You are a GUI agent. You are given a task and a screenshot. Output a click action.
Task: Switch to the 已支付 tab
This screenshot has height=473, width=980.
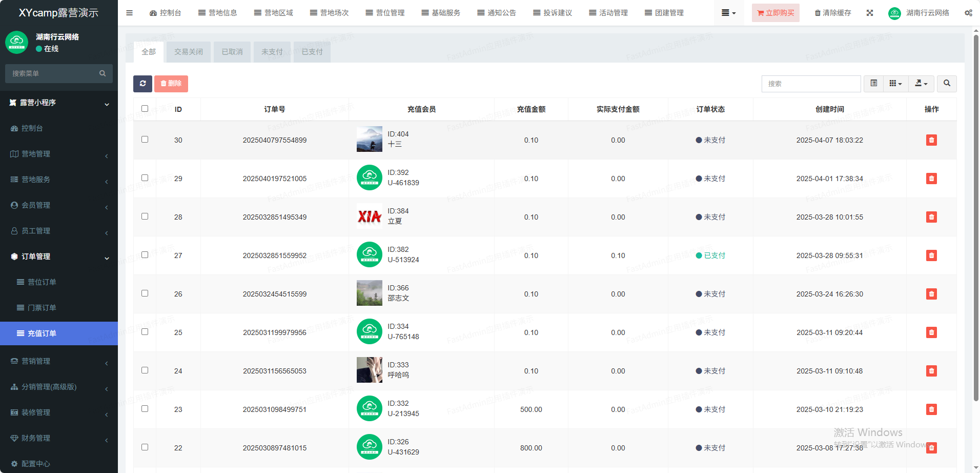click(312, 52)
